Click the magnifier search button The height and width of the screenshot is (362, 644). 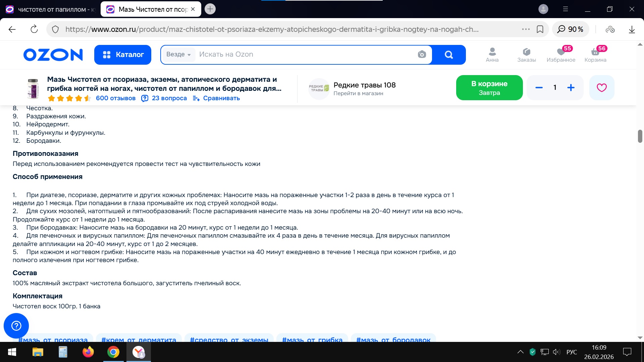pos(448,54)
